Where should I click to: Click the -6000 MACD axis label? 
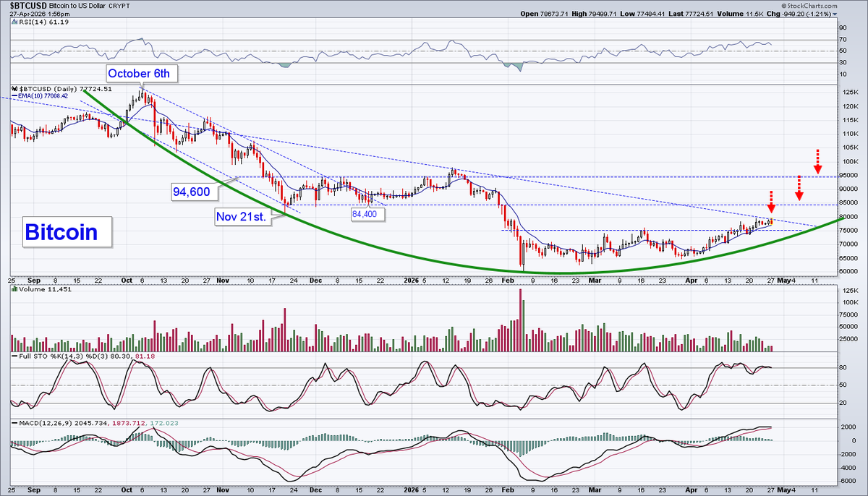(848, 481)
